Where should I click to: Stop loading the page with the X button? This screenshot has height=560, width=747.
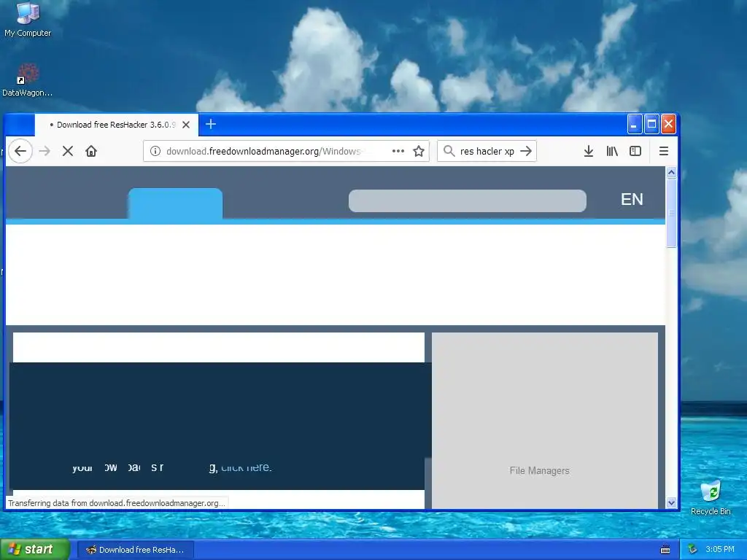[68, 152]
